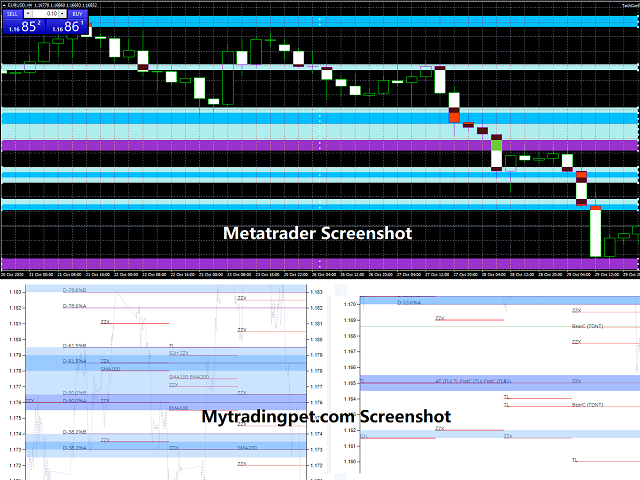This screenshot has height=480, width=640.
Task: Select the D-50.0%A level label
Action: [74, 401]
